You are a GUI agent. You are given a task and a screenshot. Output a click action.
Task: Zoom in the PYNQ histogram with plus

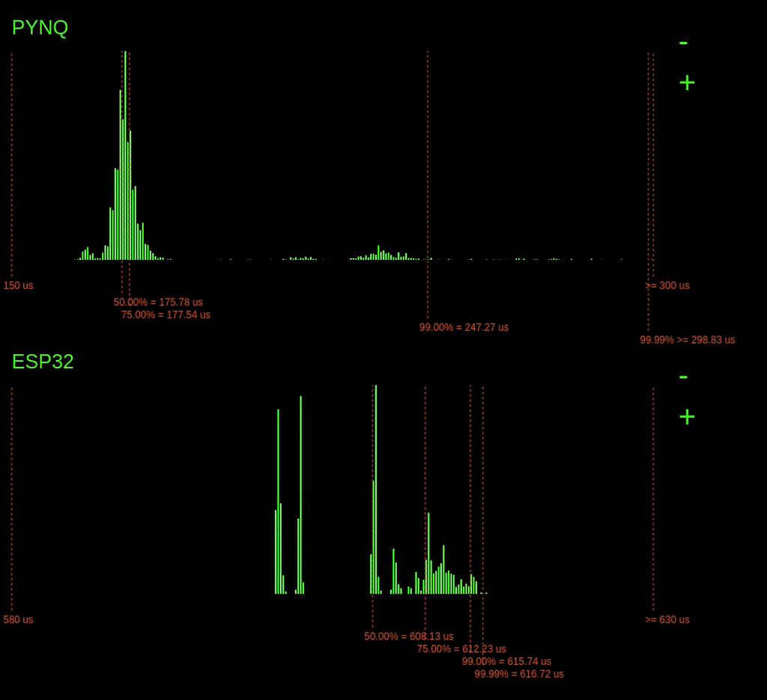[x=687, y=82]
